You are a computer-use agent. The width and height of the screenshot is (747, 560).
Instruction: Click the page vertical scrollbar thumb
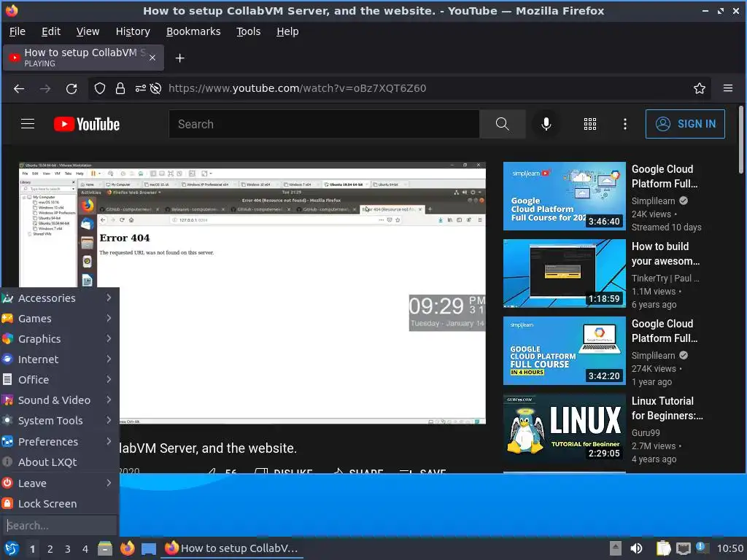tap(741, 140)
